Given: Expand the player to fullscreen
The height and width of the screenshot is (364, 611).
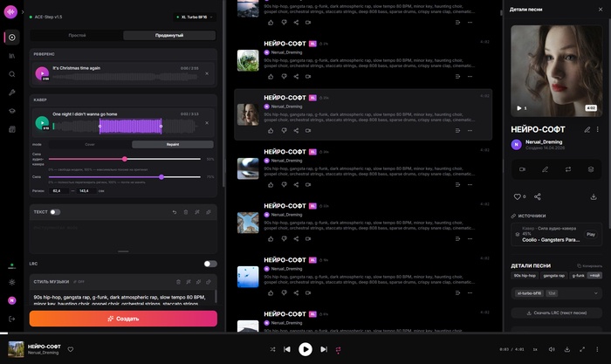Looking at the screenshot, I should click(x=582, y=349).
